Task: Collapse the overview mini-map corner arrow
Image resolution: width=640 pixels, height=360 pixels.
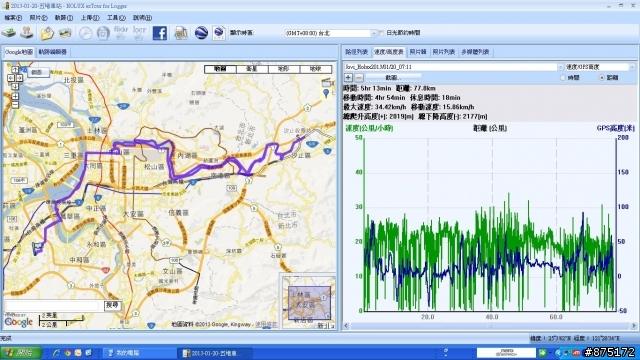Action: [332, 326]
